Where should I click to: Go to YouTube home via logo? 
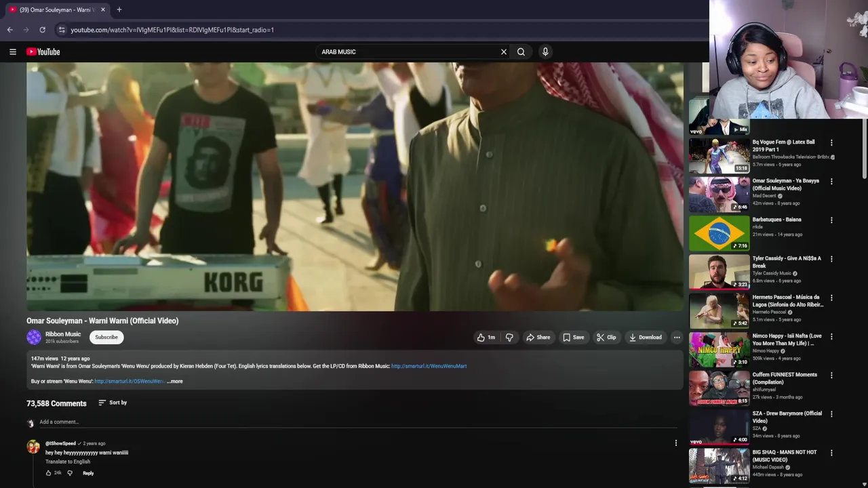(43, 52)
